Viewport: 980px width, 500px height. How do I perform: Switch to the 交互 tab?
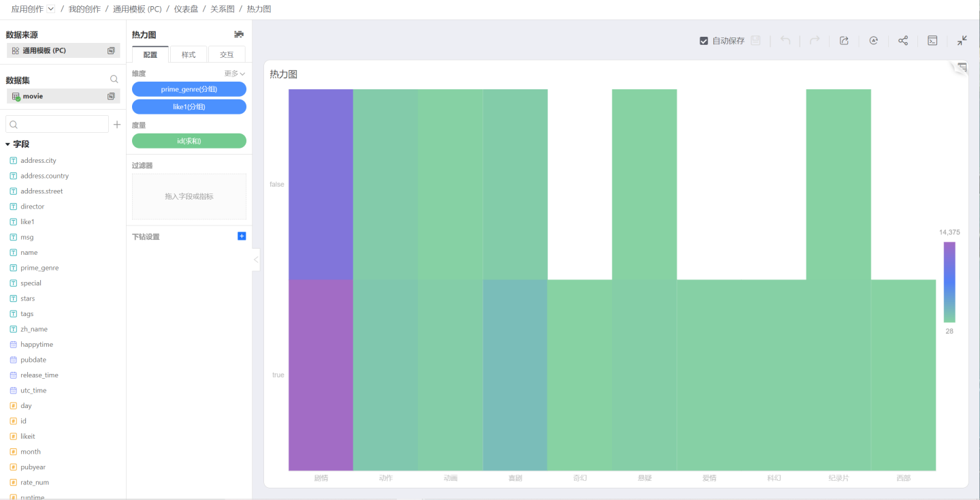227,54
